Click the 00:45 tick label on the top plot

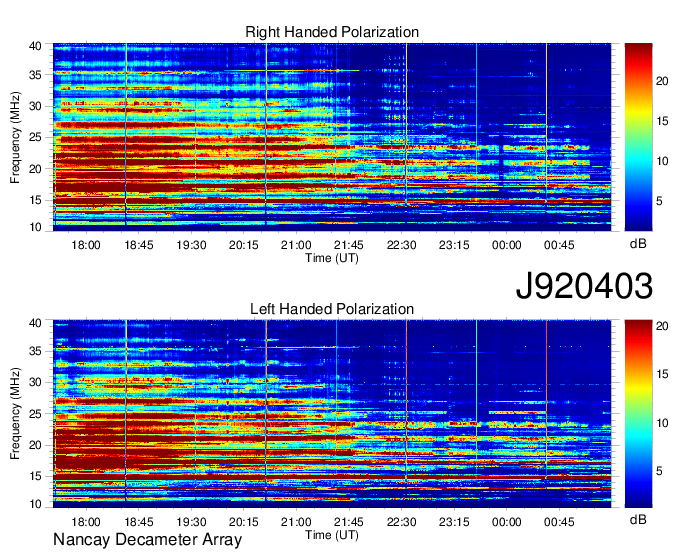coord(559,245)
